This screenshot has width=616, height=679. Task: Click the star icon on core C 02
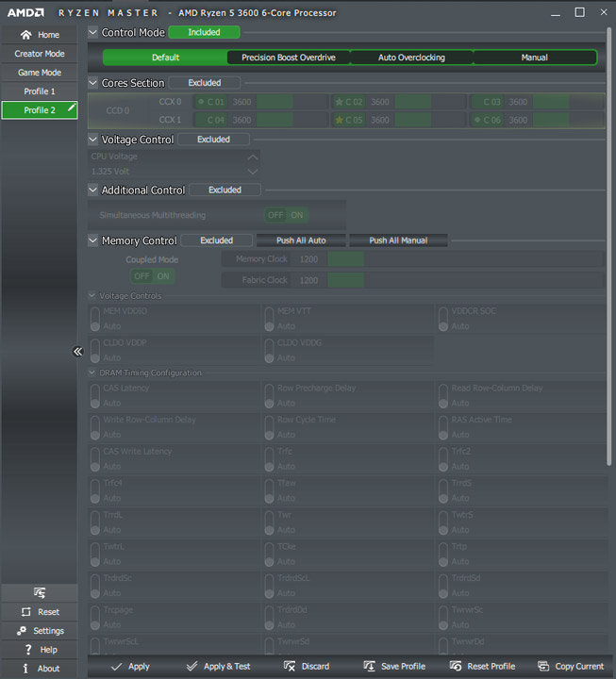[340, 102]
